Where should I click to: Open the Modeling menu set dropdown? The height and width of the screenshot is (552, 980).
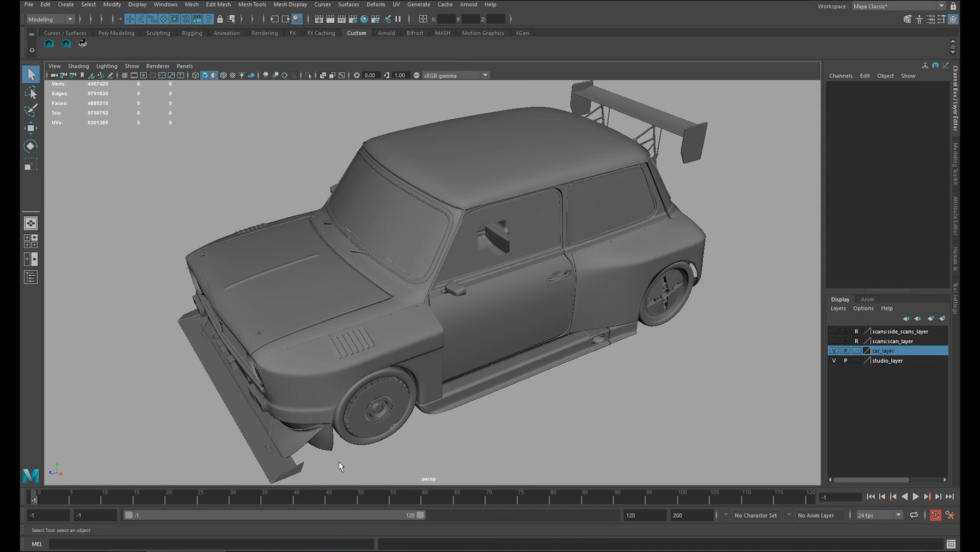50,19
